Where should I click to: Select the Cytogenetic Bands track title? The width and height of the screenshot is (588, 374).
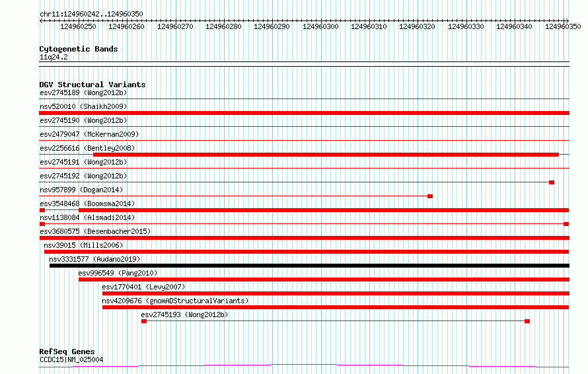79,49
